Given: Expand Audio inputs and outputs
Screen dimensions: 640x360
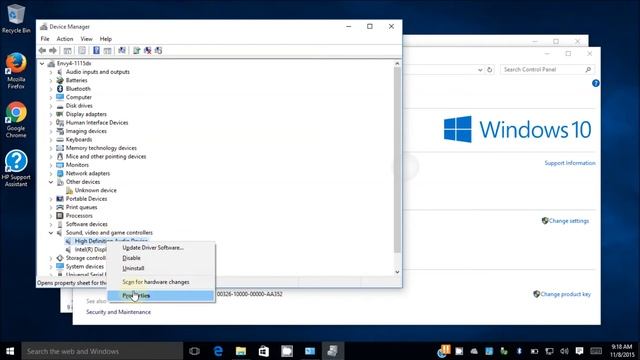Looking at the screenshot, I should pos(51,72).
